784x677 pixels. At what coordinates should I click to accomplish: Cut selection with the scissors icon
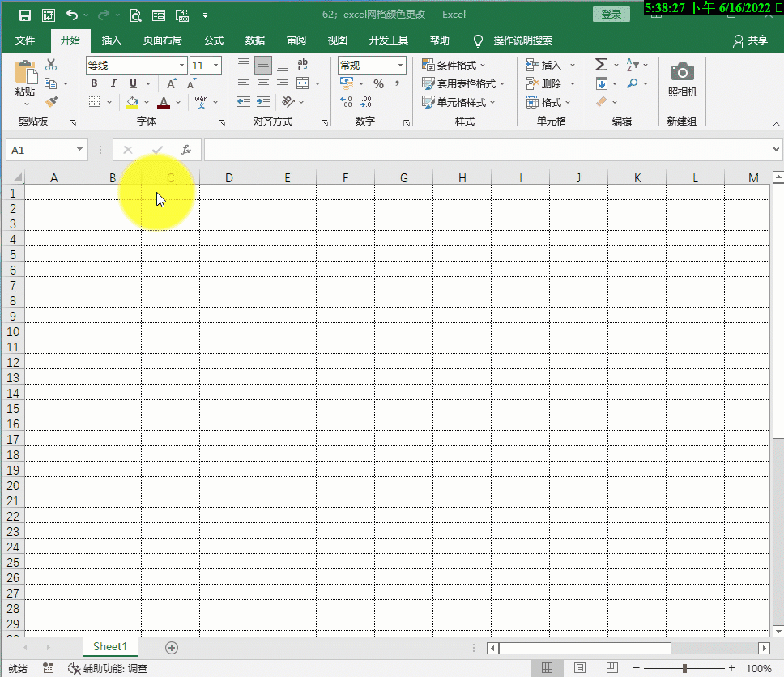click(x=51, y=65)
